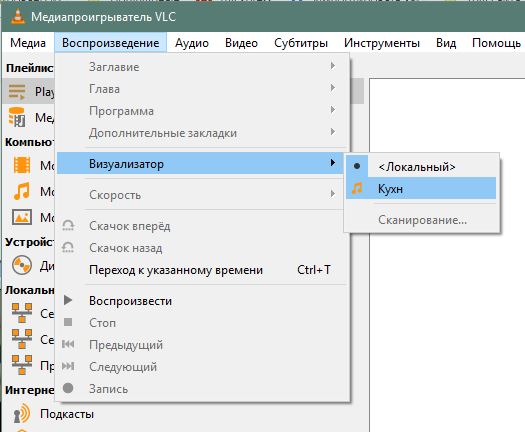Click the jump backward icon
The height and width of the screenshot is (432, 525).
tap(68, 247)
